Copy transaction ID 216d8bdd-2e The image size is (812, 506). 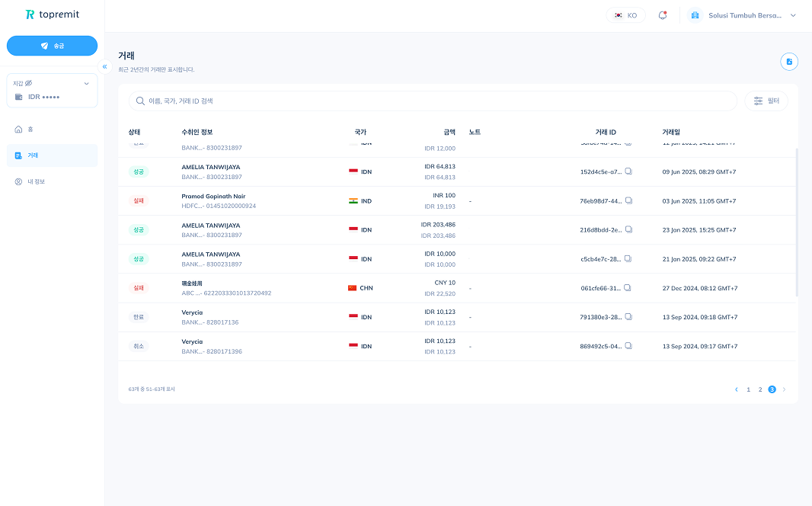(628, 229)
